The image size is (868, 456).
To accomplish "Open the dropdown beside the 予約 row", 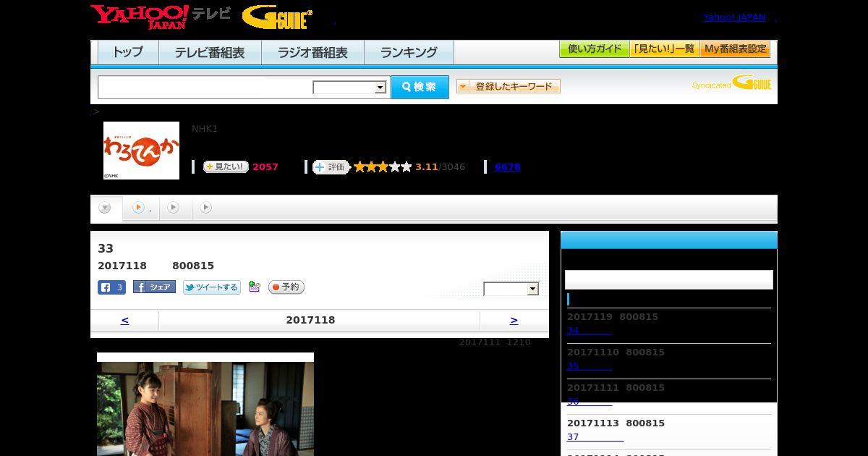I will [x=511, y=289].
